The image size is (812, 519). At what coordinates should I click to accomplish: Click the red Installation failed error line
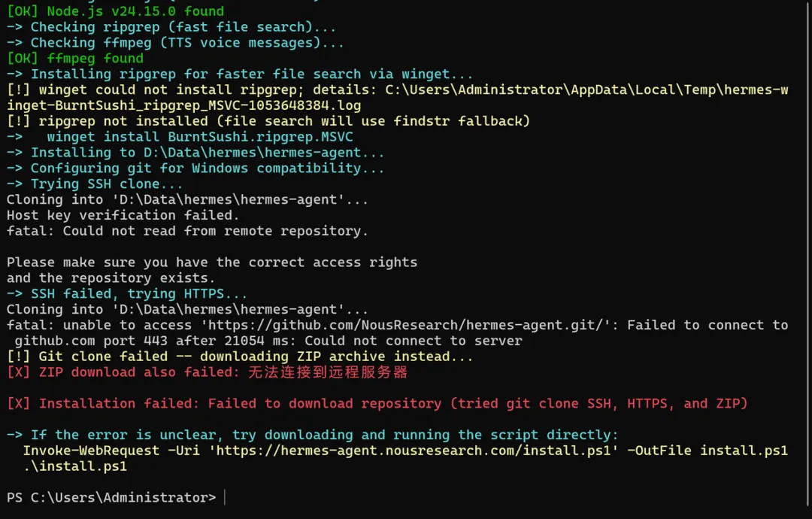point(377,403)
